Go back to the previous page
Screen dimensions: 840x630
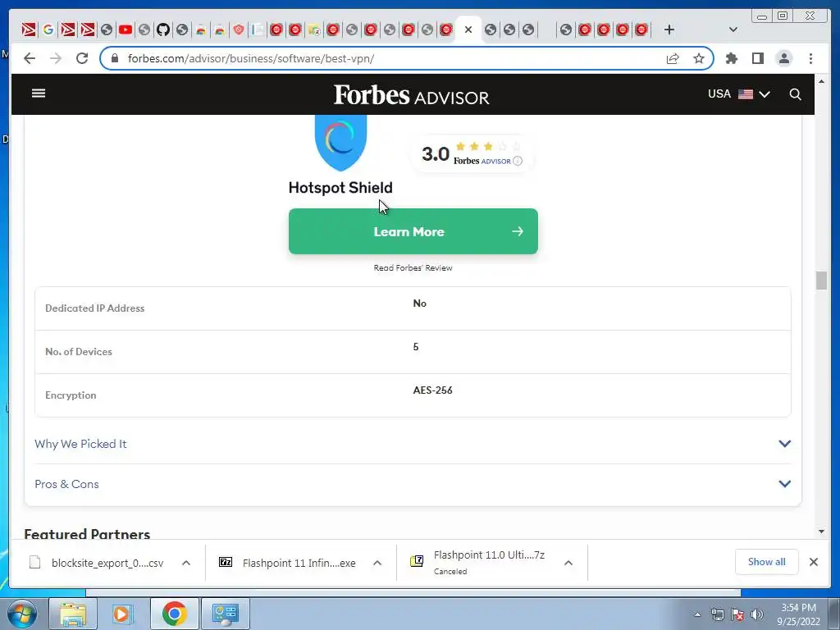[30, 58]
